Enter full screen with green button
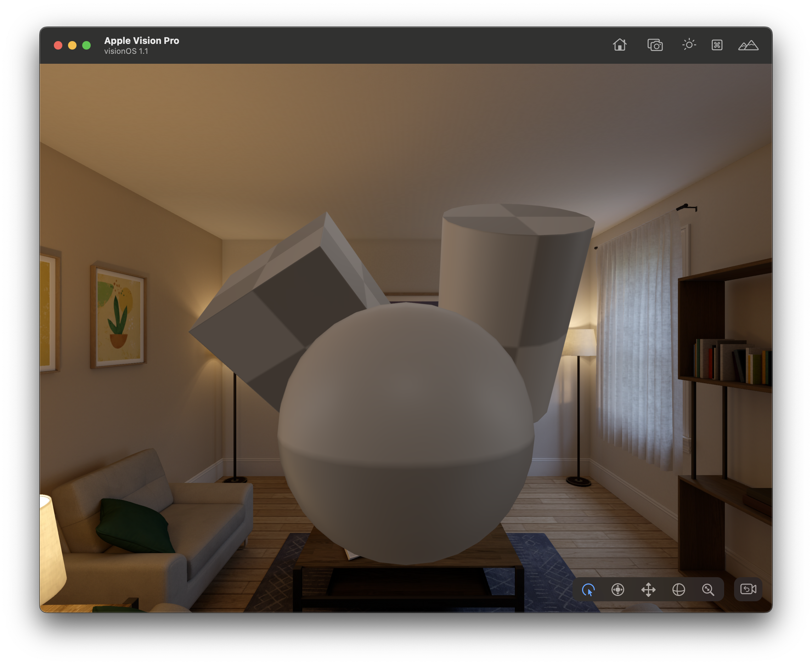Viewport: 812px width, 665px height. [86, 46]
